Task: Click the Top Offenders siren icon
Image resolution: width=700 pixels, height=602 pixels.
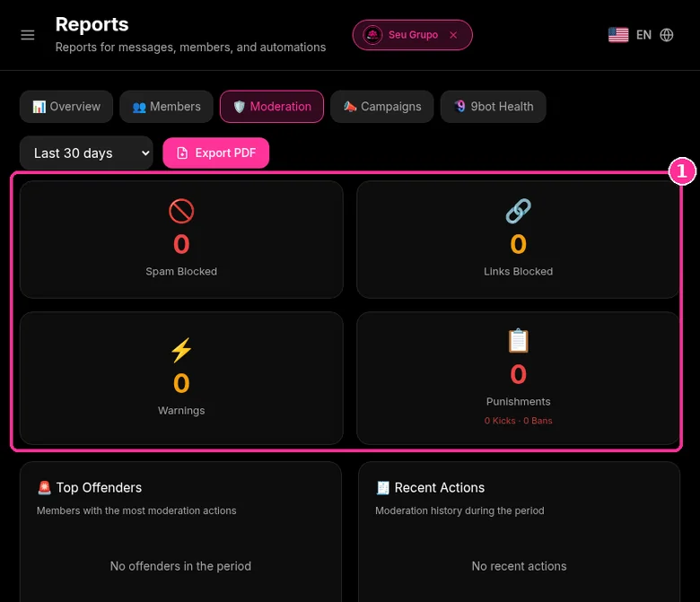Action: tap(44, 488)
